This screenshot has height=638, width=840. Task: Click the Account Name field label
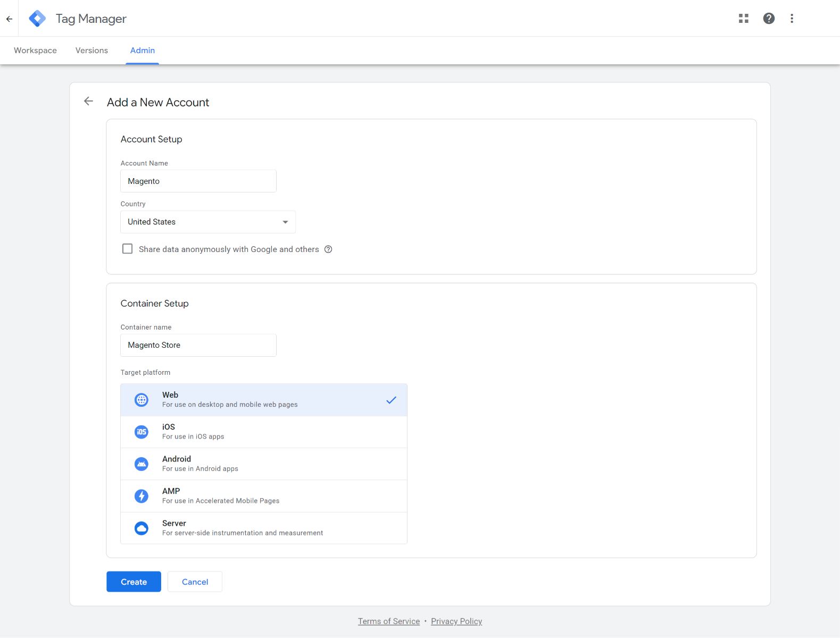point(144,163)
